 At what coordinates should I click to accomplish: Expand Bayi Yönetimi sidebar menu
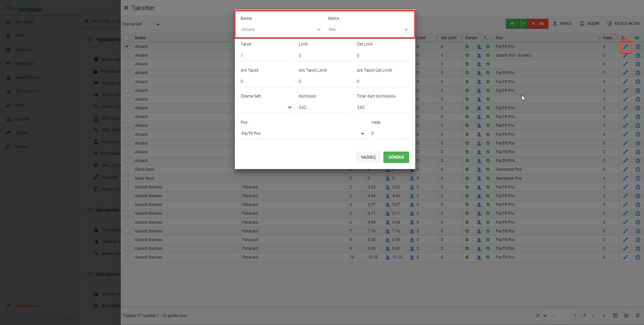pos(39,77)
